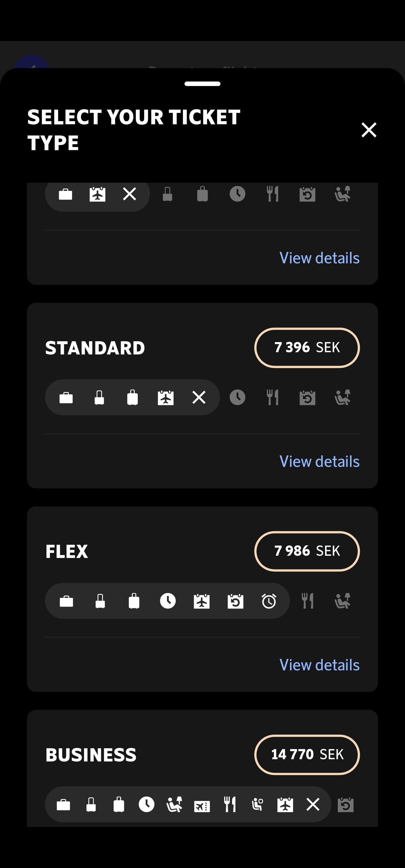Tap the lounge seat icon in Business row
Viewport: 405px width, 868px height.
tap(174, 805)
